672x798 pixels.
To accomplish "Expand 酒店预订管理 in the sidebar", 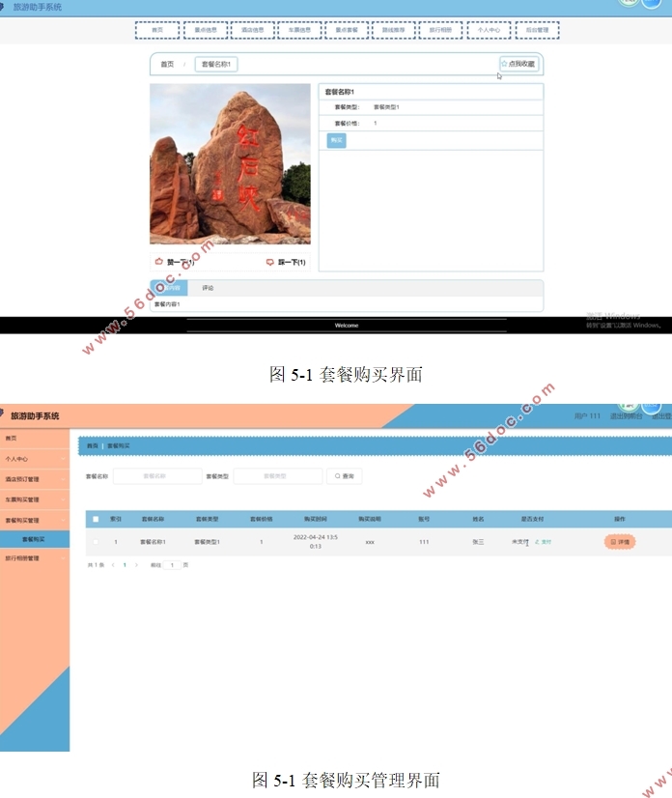I will (35, 478).
